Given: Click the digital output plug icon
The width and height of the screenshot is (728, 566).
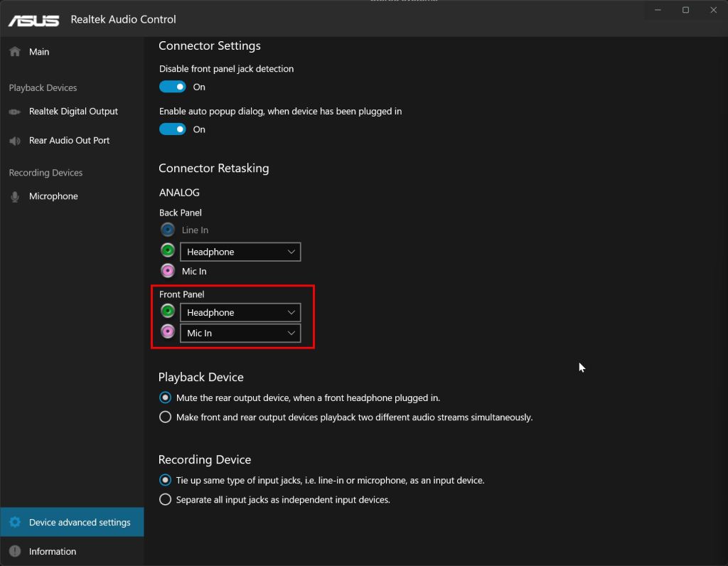Looking at the screenshot, I should pyautogui.click(x=15, y=112).
